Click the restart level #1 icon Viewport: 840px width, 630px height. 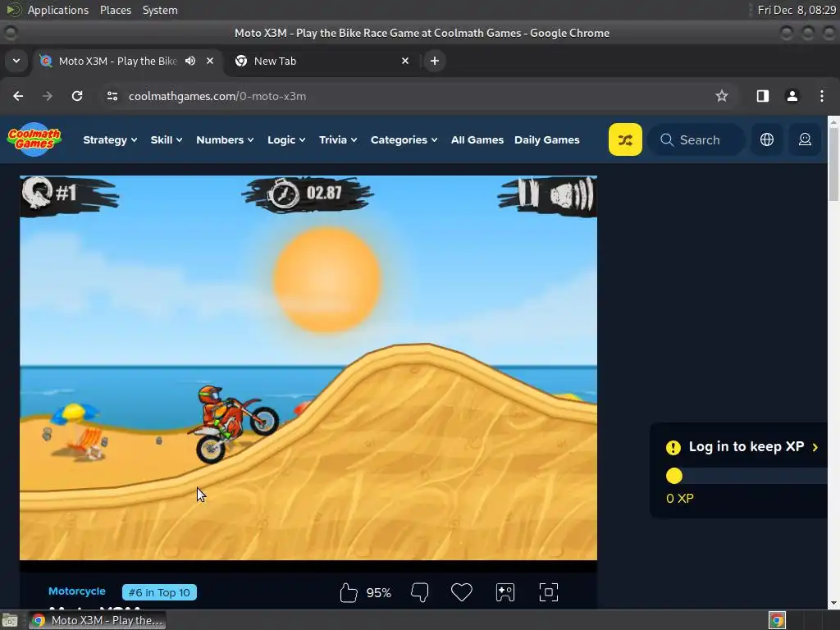[36, 192]
